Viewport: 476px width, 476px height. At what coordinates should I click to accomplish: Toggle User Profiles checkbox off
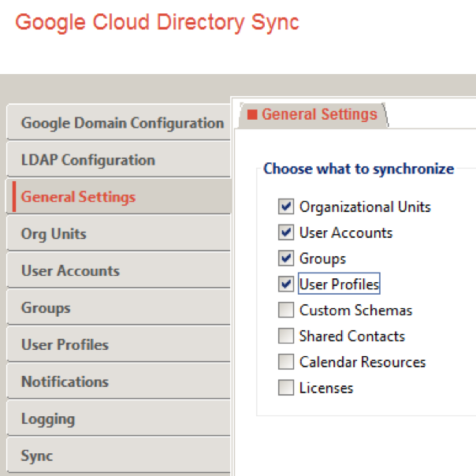coord(286,284)
